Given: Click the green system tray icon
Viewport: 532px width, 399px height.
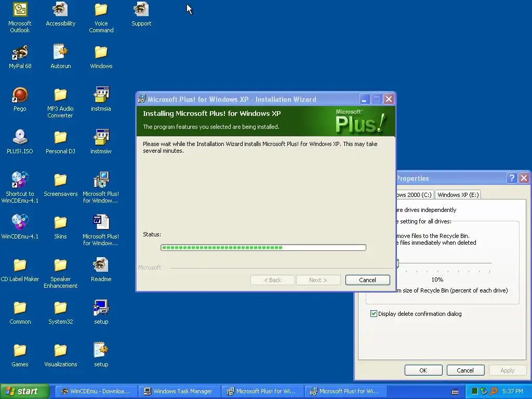Looking at the screenshot, I should 475,391.
